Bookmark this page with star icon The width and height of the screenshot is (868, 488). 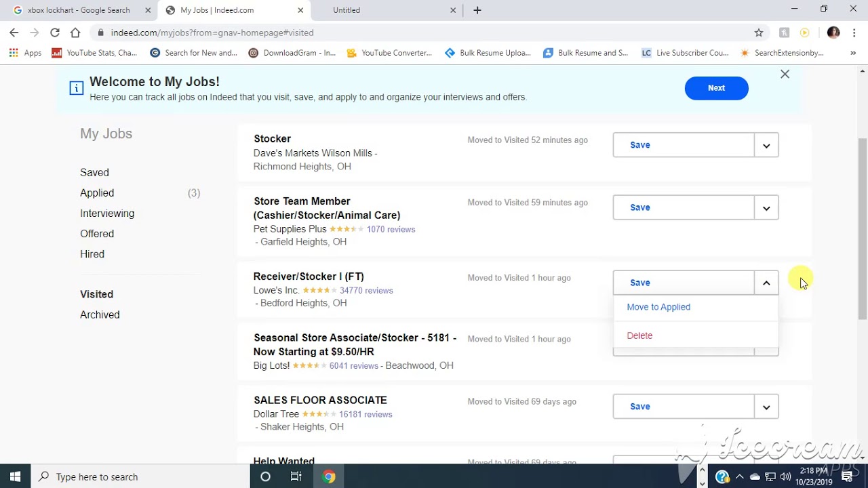tap(759, 33)
